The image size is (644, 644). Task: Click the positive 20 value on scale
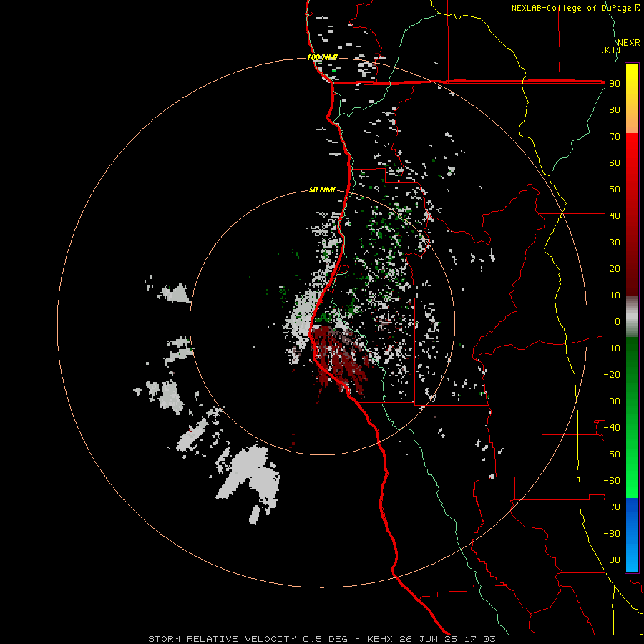615,268
